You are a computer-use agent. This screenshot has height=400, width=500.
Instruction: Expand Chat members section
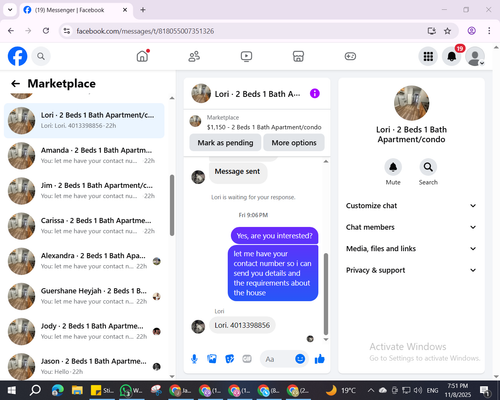(411, 227)
